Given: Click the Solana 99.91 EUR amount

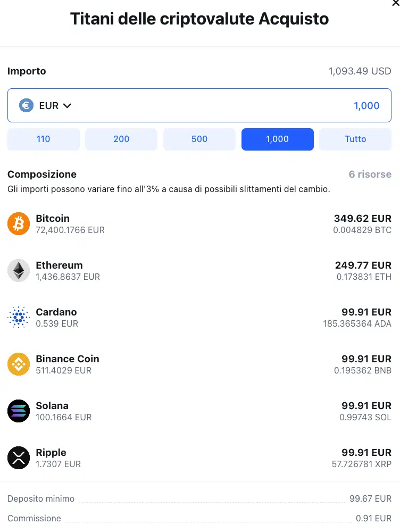Looking at the screenshot, I should point(366,405).
